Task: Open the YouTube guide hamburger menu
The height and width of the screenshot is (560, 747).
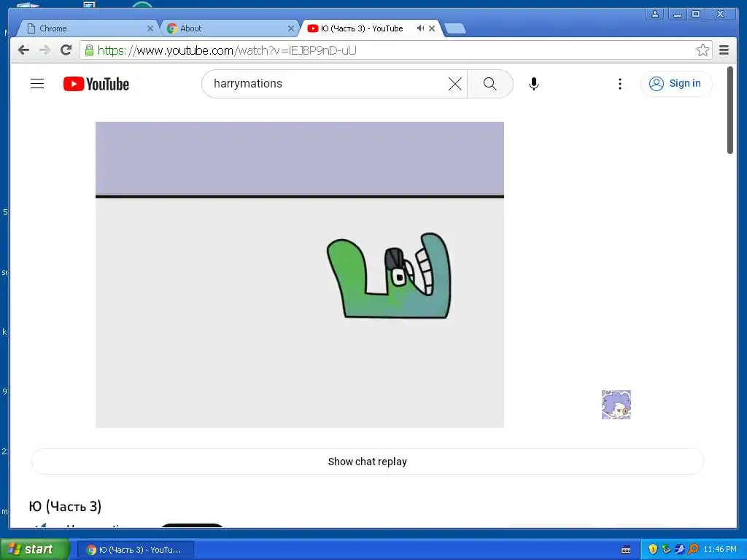Action: (x=37, y=84)
